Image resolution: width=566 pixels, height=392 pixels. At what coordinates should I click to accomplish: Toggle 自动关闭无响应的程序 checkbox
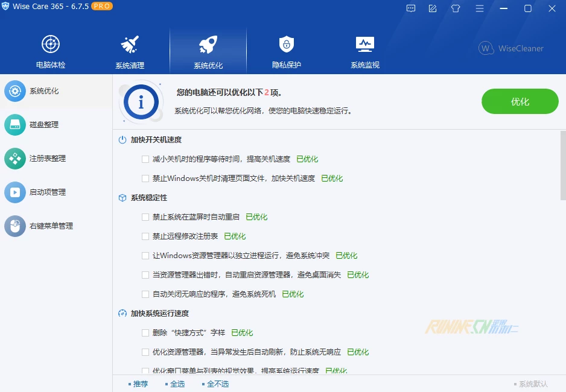145,294
